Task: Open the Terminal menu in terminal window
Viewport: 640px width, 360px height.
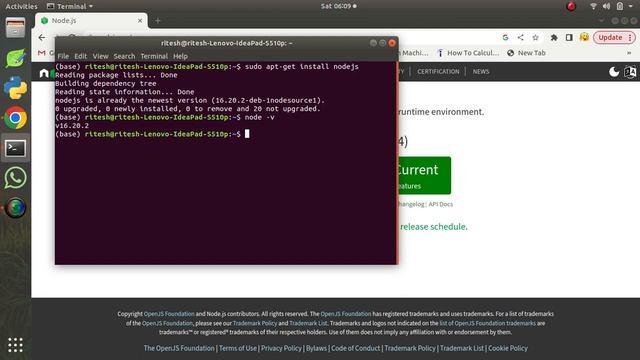Action: [x=154, y=56]
